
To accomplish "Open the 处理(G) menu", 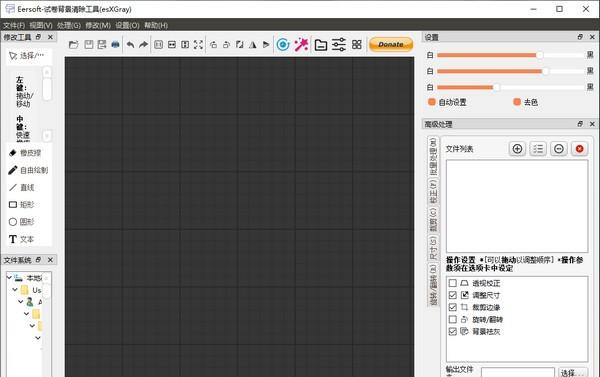I will click(x=69, y=25).
